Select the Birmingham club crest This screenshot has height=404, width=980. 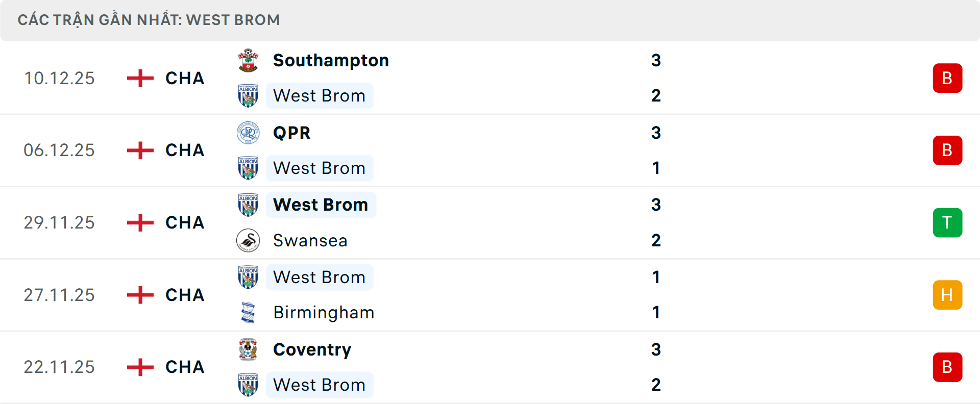tap(248, 312)
